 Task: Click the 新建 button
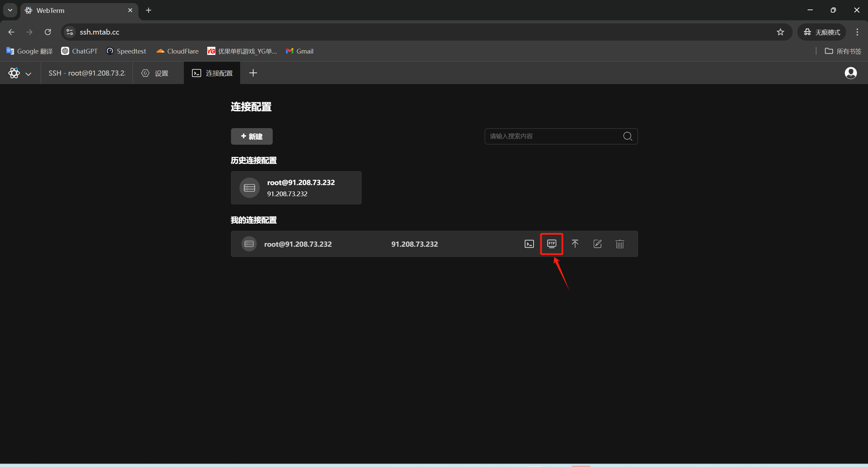pos(252,136)
